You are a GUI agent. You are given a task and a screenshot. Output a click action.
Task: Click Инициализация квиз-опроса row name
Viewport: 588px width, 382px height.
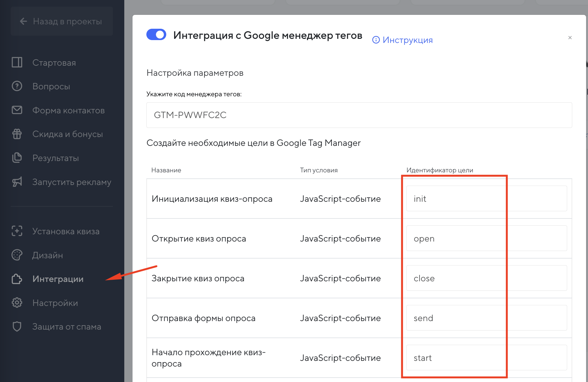click(x=212, y=199)
